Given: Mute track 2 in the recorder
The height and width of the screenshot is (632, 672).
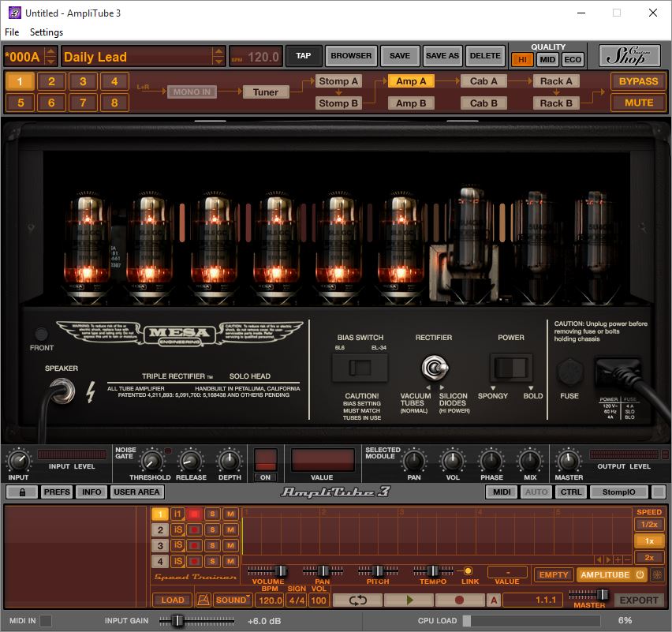Looking at the screenshot, I should pyautogui.click(x=230, y=529).
